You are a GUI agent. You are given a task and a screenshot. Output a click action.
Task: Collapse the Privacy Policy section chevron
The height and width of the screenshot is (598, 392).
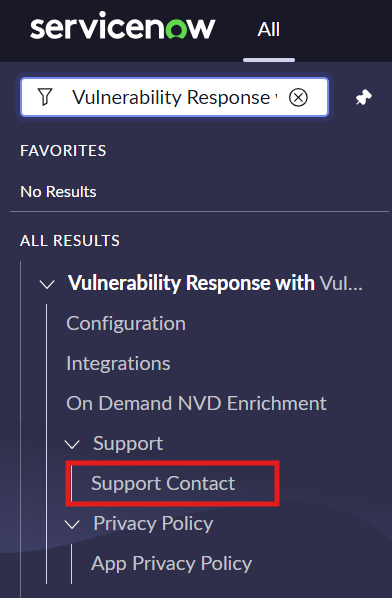point(72,524)
